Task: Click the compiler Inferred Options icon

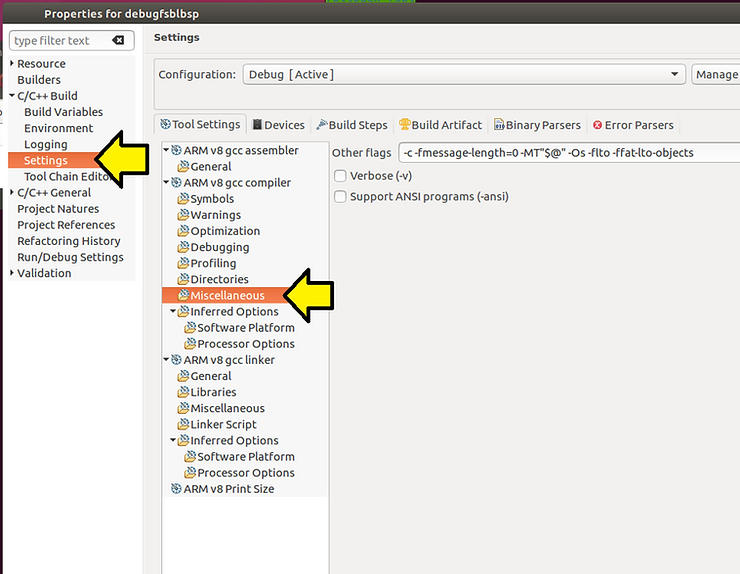Action: [x=183, y=311]
